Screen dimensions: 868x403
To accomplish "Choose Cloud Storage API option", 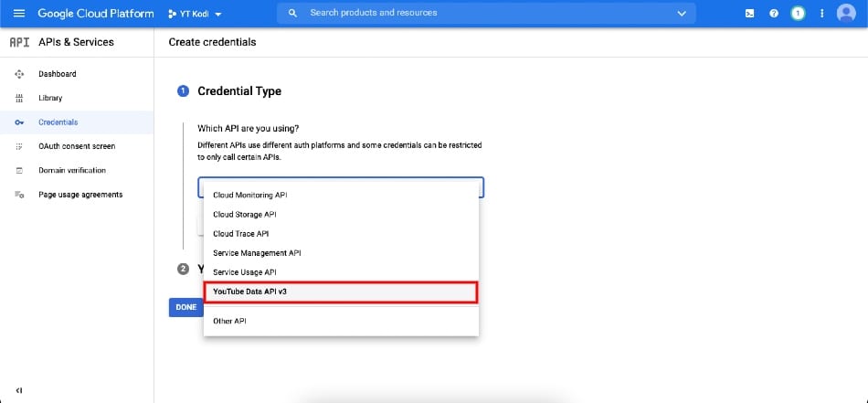I will click(341, 214).
